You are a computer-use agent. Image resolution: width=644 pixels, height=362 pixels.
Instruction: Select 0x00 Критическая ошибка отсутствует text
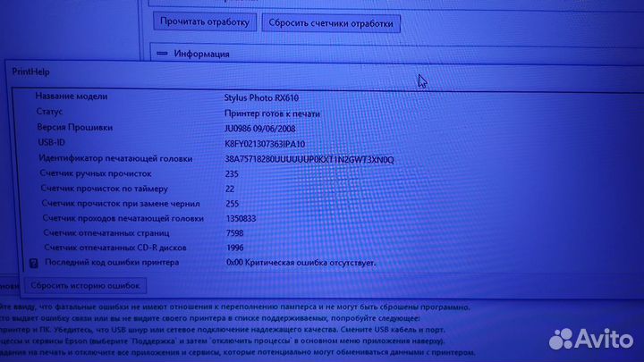point(301,263)
